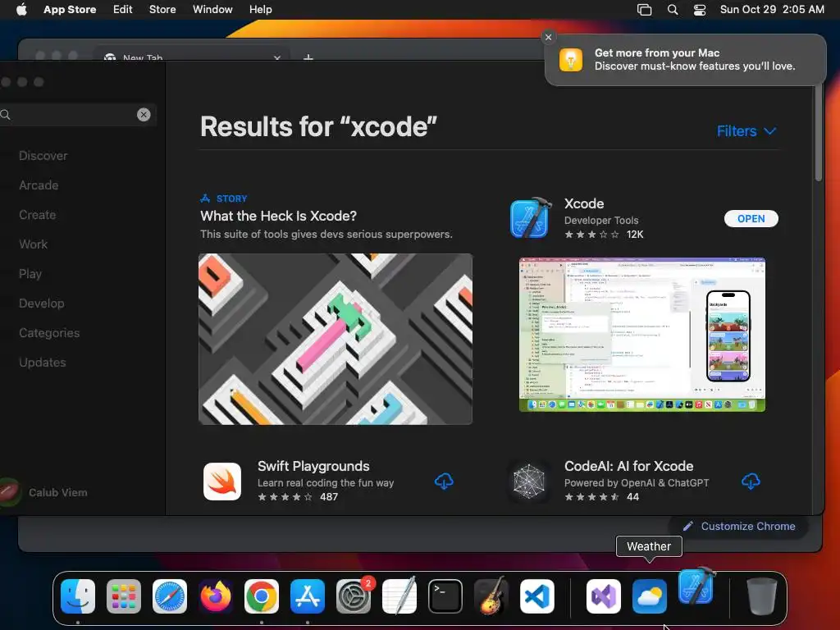Open the story artwork with colorful blocks
The height and width of the screenshot is (630, 840).
336,339
